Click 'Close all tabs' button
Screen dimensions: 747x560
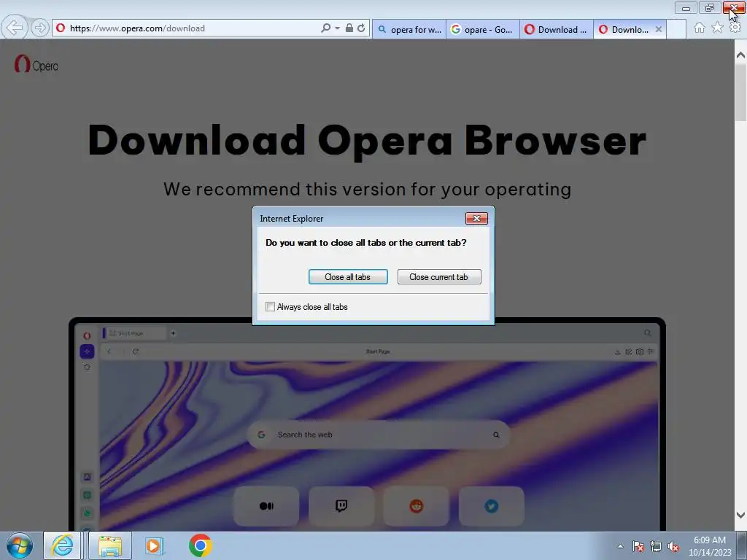(x=348, y=276)
